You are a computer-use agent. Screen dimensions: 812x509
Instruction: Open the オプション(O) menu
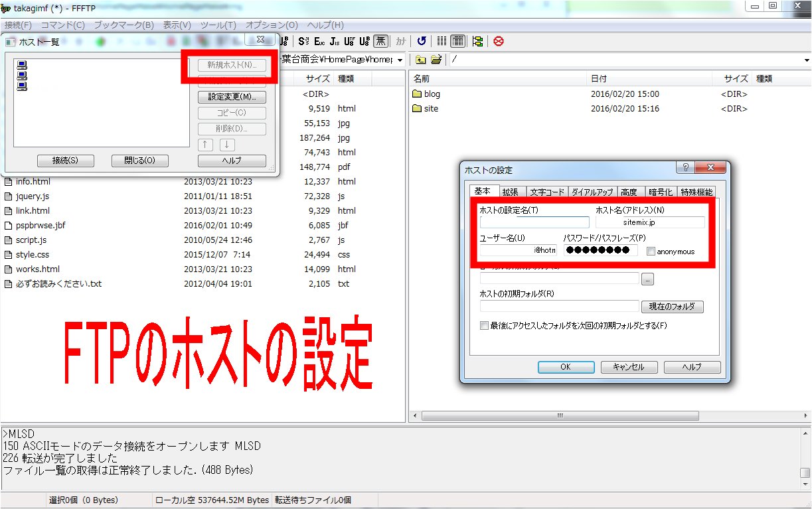272,25
